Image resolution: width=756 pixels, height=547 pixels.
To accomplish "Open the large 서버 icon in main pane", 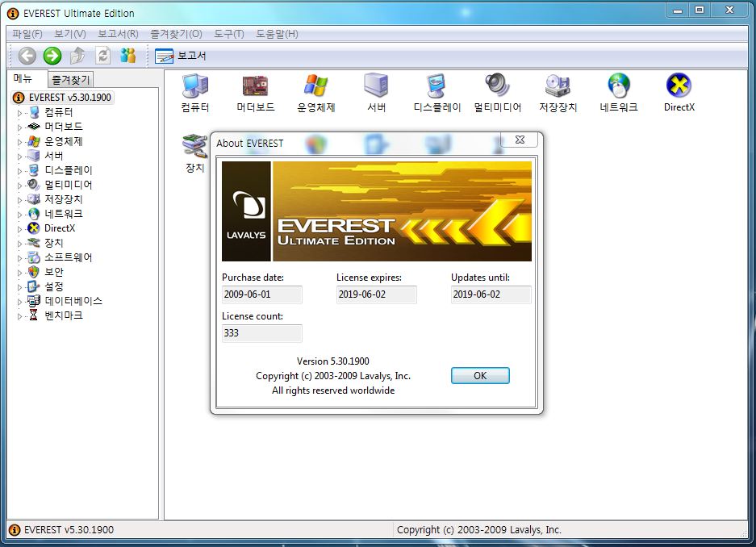I will click(x=376, y=94).
